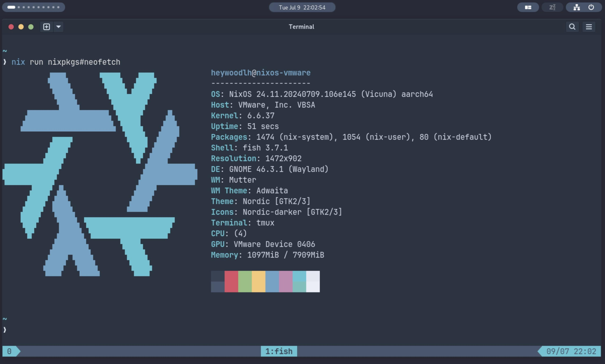This screenshot has width=605, height=364.
Task: Click the green color block in neofetch palette
Action: [245, 281]
